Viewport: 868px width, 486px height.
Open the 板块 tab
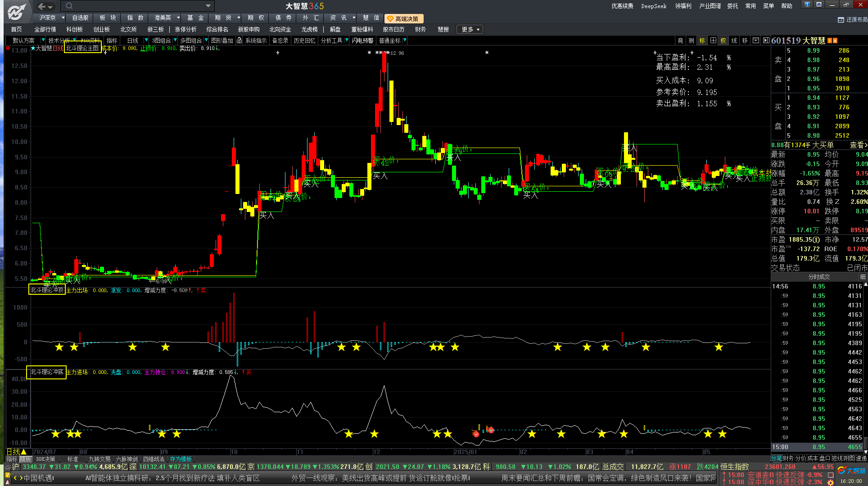pyautogui.click(x=108, y=18)
